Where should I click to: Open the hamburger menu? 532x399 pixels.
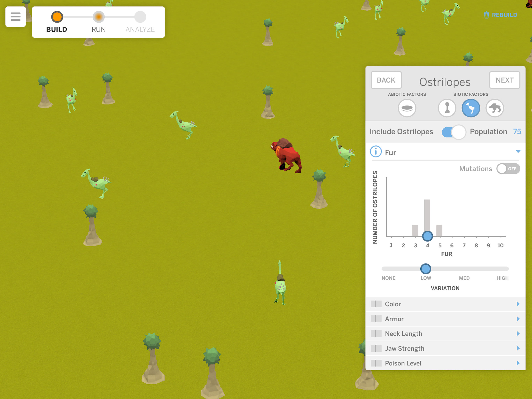tap(15, 17)
